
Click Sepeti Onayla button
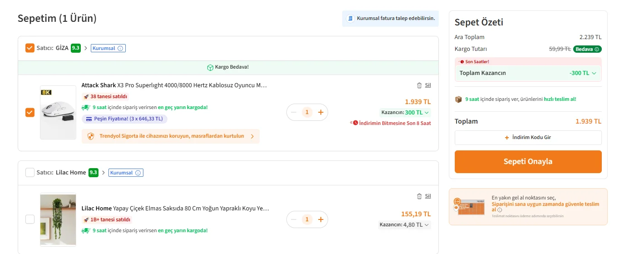528,162
